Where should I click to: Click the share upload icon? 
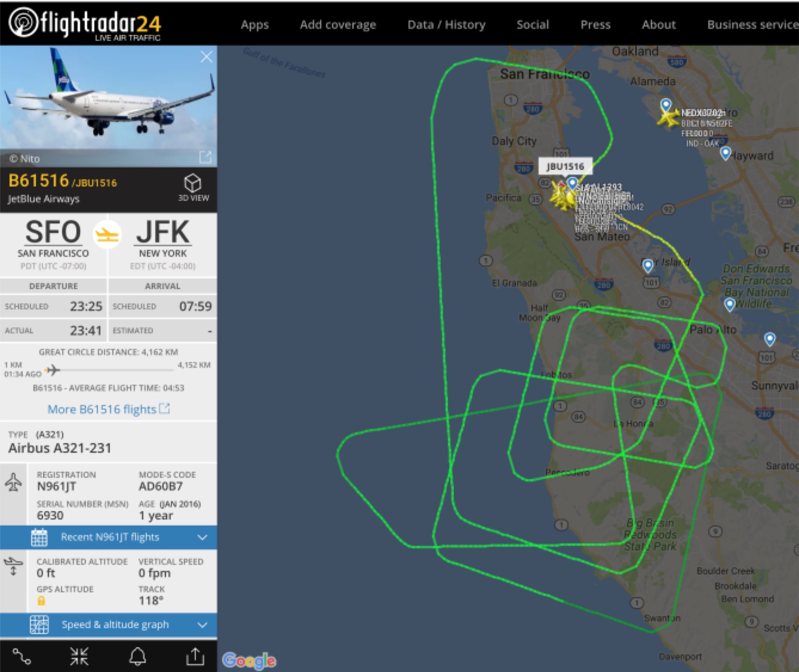pyautogui.click(x=195, y=656)
